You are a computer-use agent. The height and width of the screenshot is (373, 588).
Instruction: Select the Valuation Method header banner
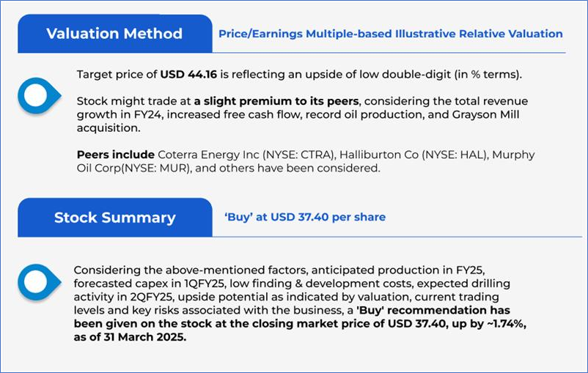coord(114,34)
